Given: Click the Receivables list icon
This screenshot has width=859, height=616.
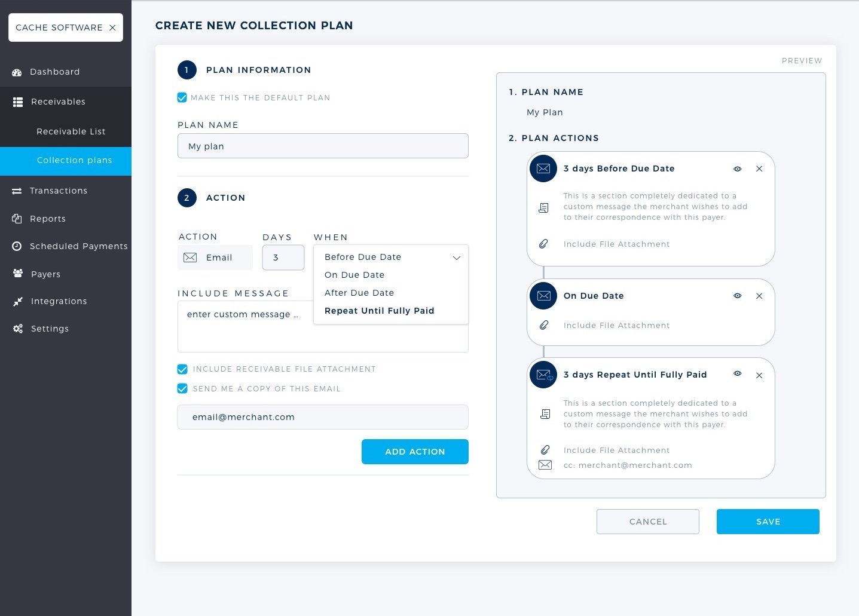Looking at the screenshot, I should tap(18, 102).
